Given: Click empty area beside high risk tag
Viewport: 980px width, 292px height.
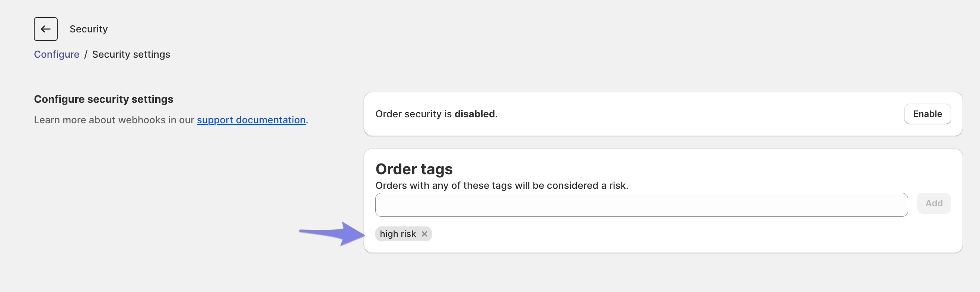Looking at the screenshot, I should (647, 234).
